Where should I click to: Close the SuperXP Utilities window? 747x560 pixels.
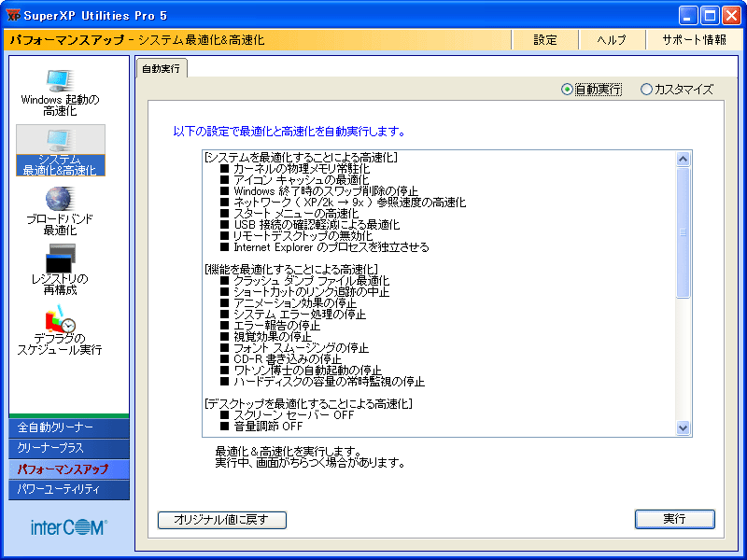coord(731,16)
